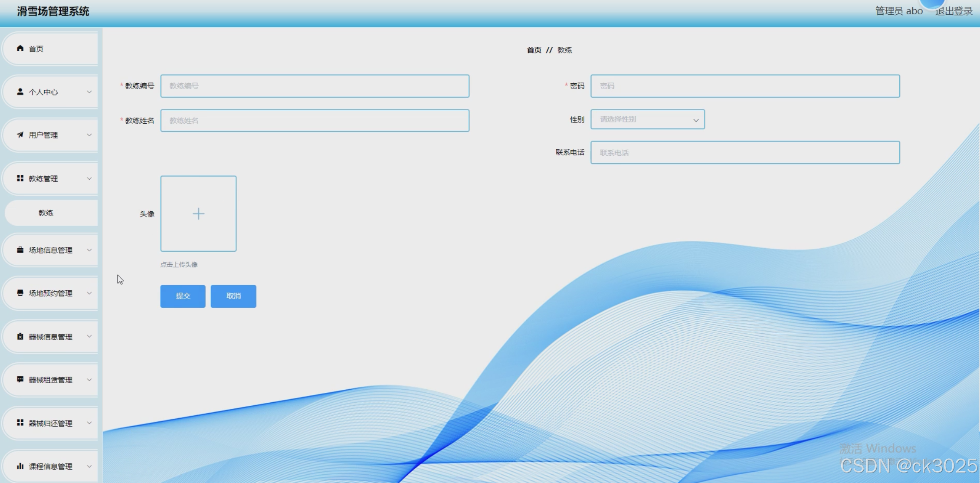Collapse the 教练管理 menu chevron
The height and width of the screenshot is (483, 980).
[89, 178]
